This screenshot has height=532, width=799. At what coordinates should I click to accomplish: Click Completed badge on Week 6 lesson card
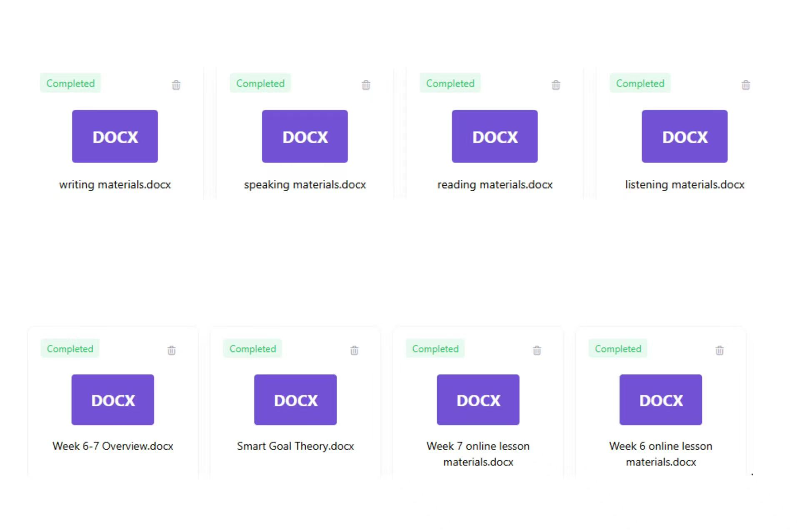point(618,348)
